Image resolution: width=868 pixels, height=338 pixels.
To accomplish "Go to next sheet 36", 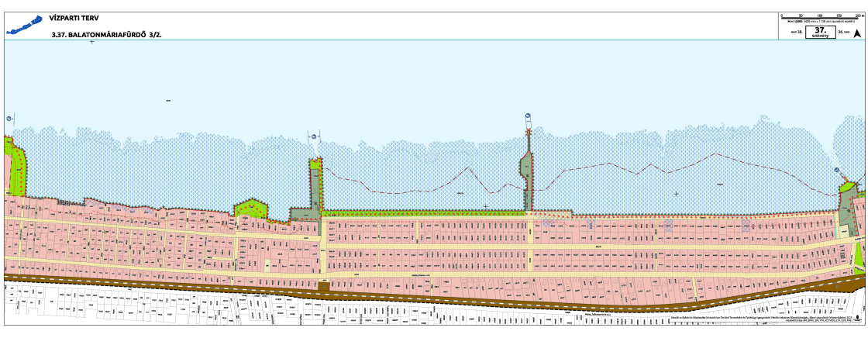I will coord(844,33).
